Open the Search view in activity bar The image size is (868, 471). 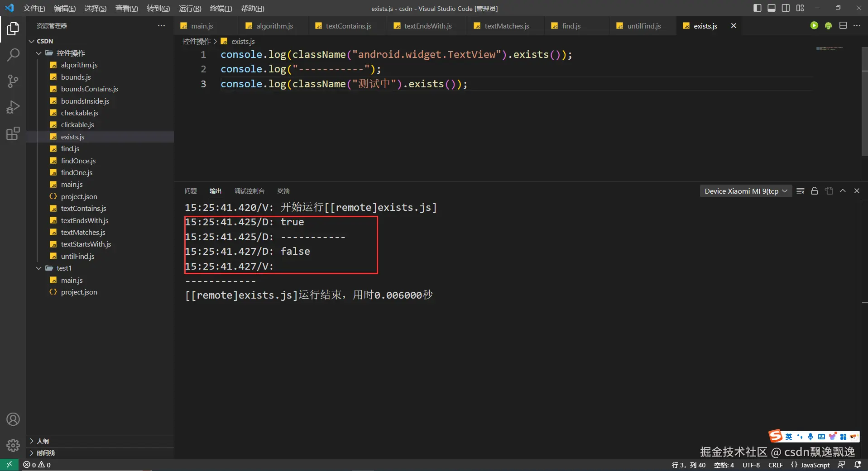[x=13, y=55]
